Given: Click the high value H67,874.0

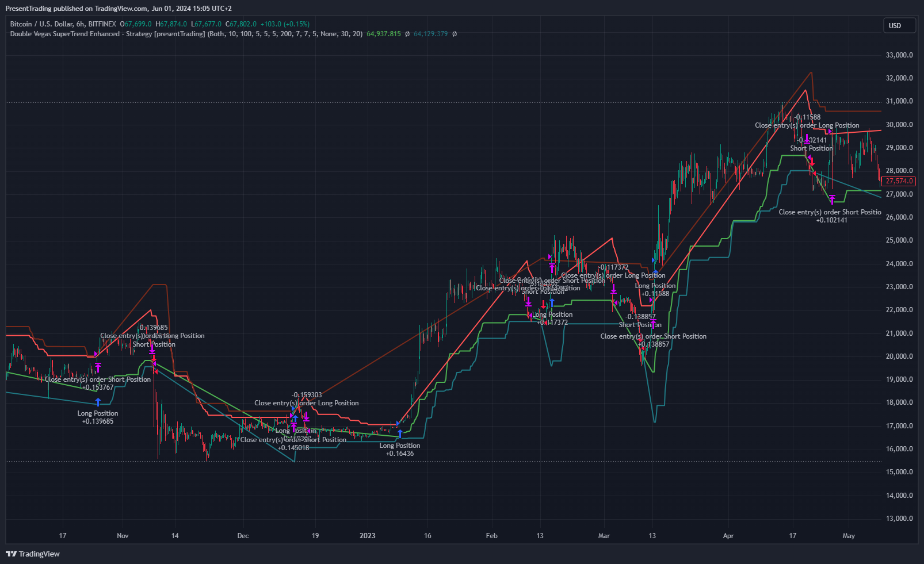Looking at the screenshot, I should click(x=171, y=24).
